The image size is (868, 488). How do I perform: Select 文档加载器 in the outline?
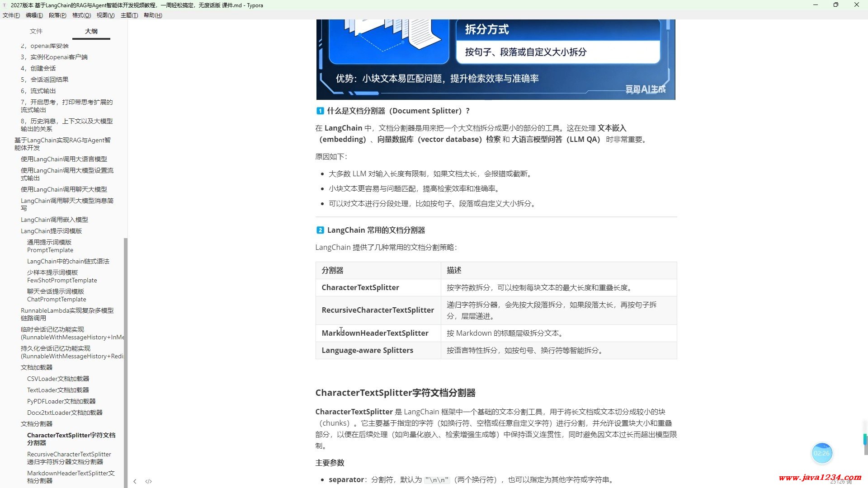click(x=37, y=367)
